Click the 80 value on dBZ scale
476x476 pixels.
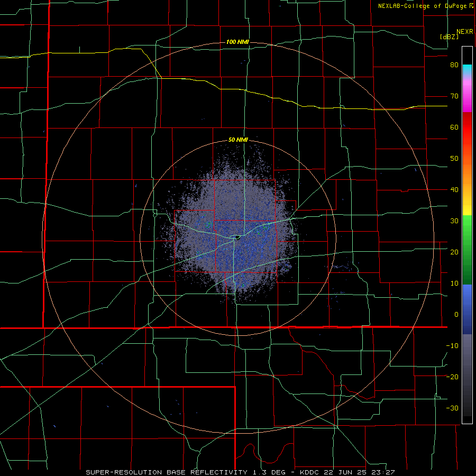tap(454, 65)
